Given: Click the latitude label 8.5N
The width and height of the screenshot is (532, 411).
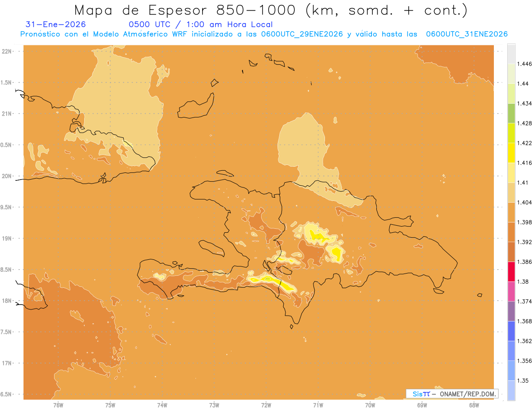Looking at the screenshot, I should pyautogui.click(x=7, y=270).
